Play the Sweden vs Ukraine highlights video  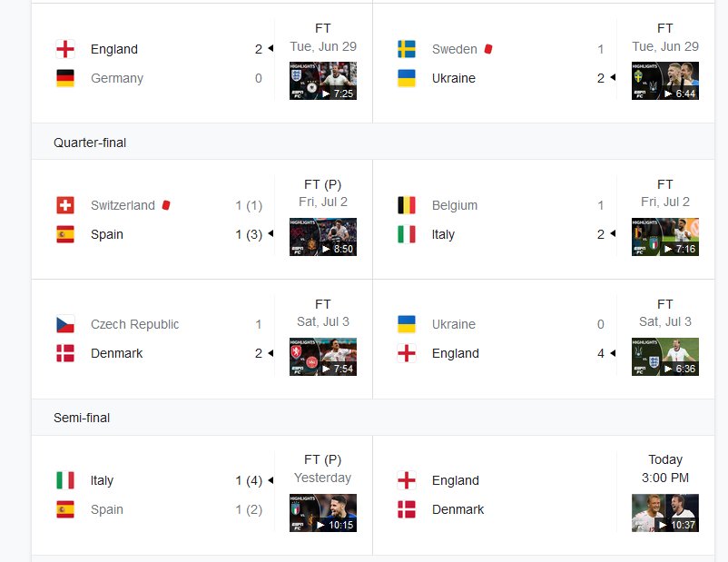pyautogui.click(x=664, y=81)
